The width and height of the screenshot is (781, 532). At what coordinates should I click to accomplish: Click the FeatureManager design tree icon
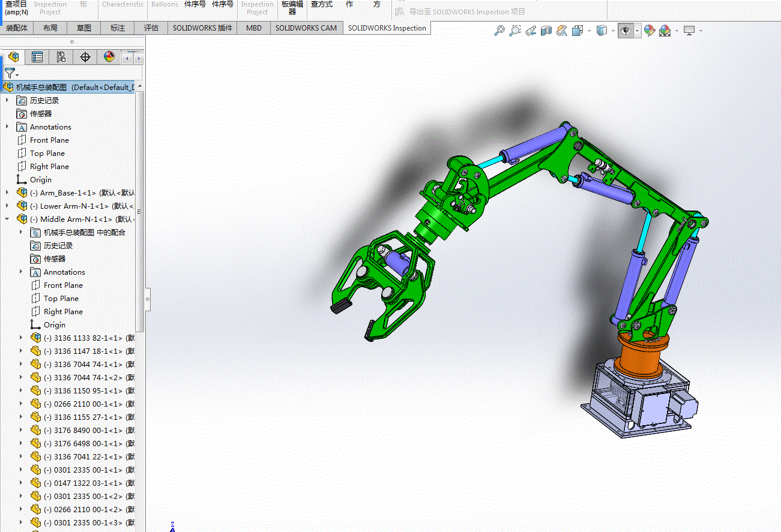point(14,57)
